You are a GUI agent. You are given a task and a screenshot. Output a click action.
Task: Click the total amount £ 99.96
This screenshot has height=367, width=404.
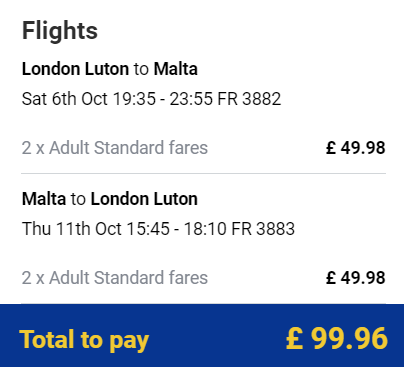tap(337, 339)
